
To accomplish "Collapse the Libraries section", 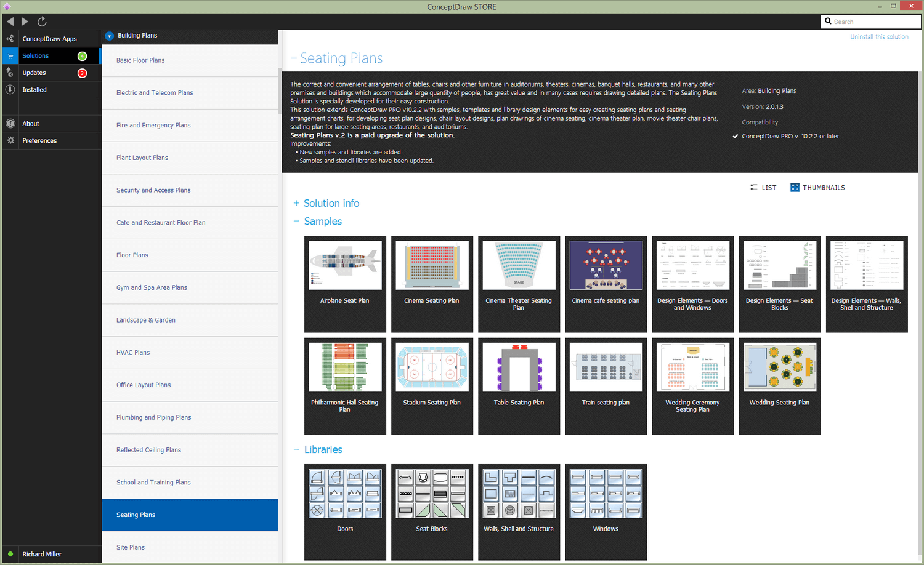I will point(296,449).
